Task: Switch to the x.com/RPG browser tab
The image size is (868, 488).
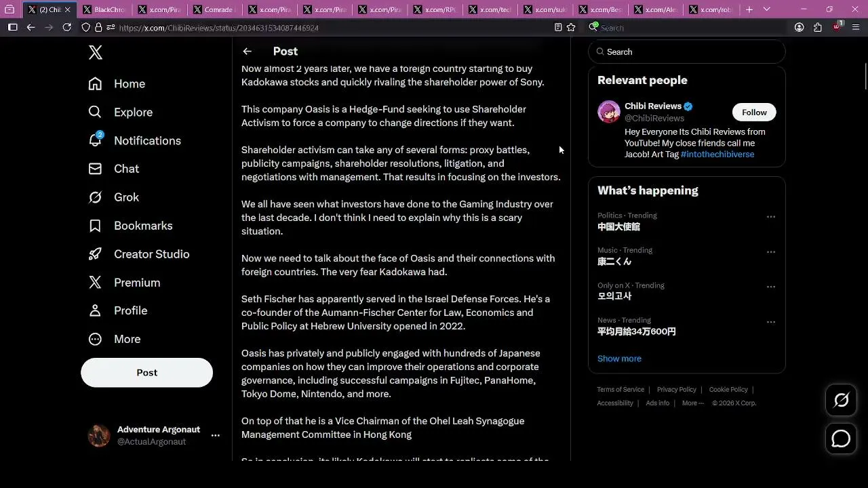Action: pyautogui.click(x=434, y=9)
